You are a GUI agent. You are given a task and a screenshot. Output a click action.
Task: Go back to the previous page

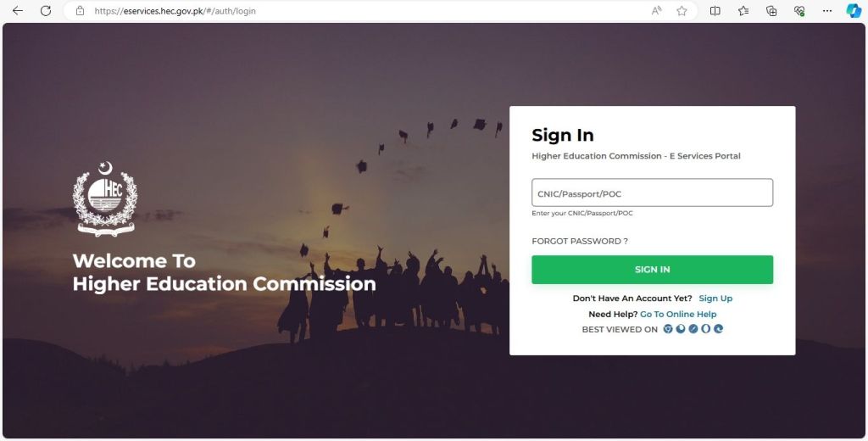click(18, 10)
